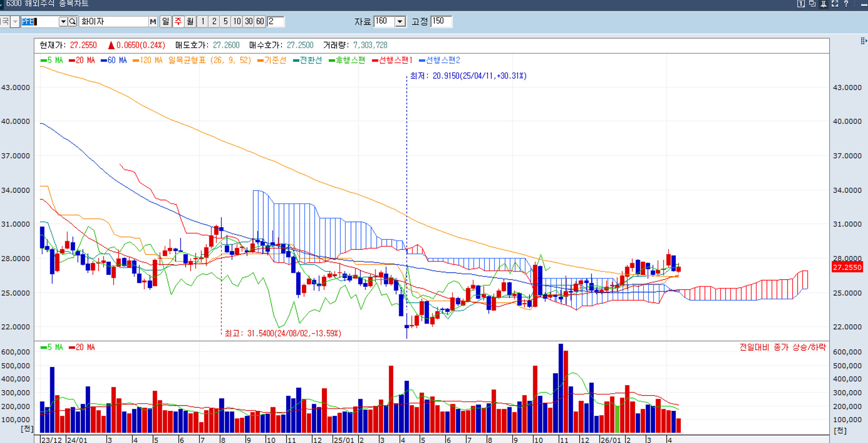The width and height of the screenshot is (868, 443).
Task: Open the 자료 data count dropdown
Action: pyautogui.click(x=400, y=22)
